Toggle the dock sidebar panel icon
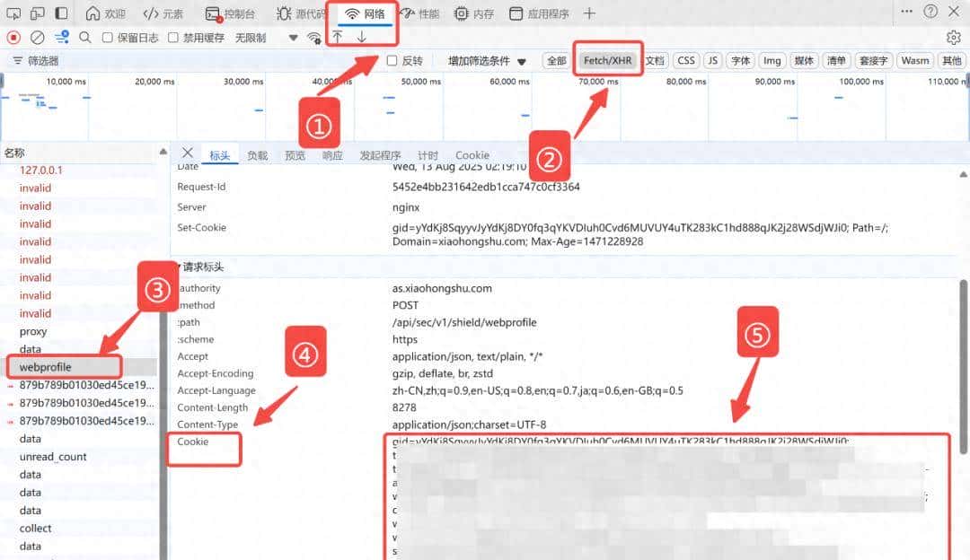Viewport: 970px width, 560px height. pyautogui.click(x=61, y=13)
